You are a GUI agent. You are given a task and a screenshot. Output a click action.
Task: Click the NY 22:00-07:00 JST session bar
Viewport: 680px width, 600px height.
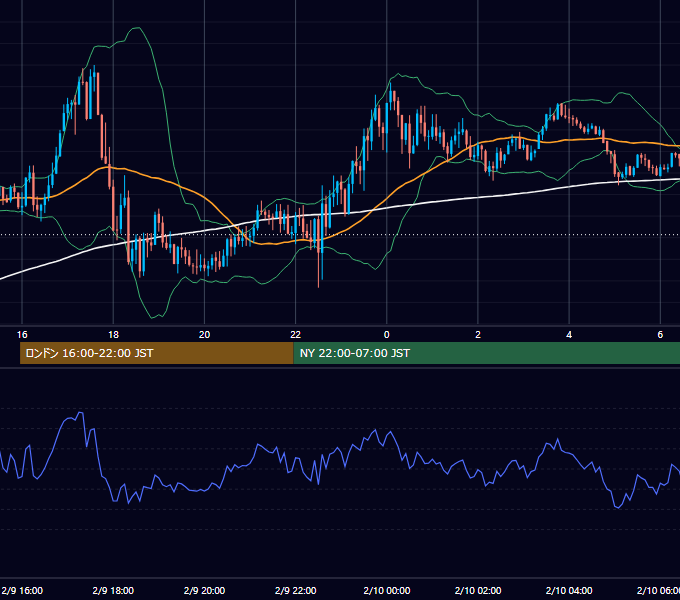point(487,353)
